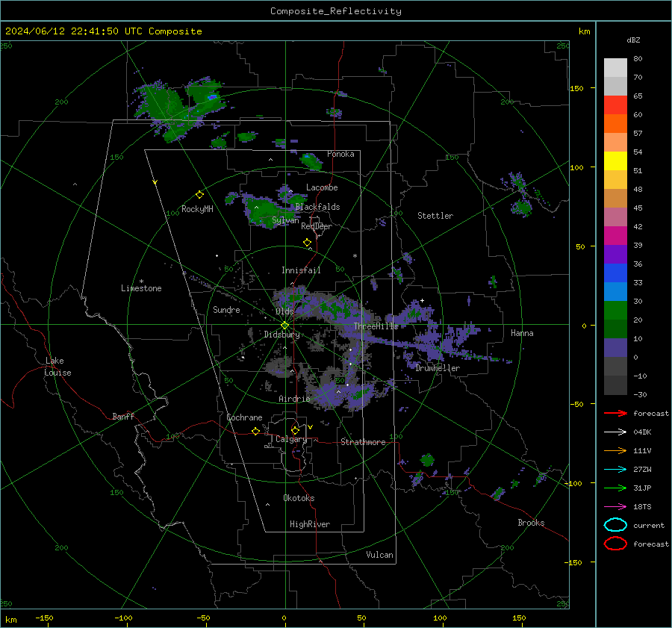Viewport: 672px width, 628px height.
Task: Click the dBZ legend heading
Action: pyautogui.click(x=633, y=40)
